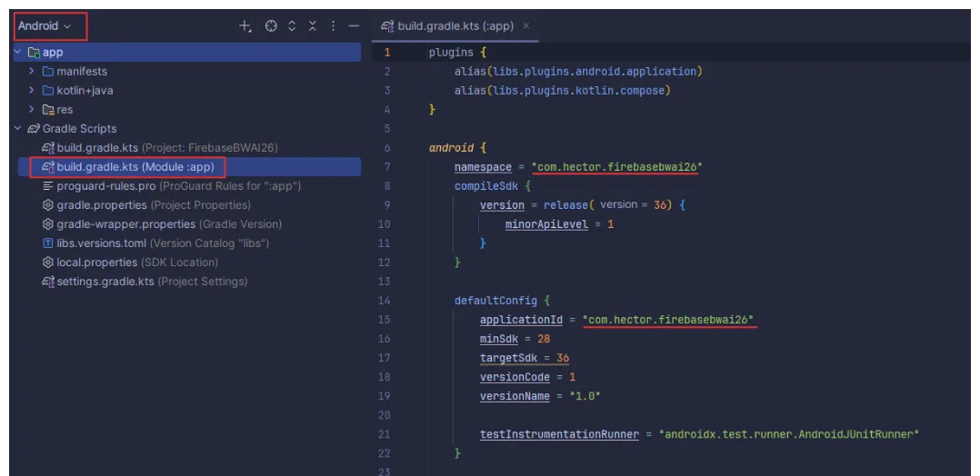Click the expand all icon in project panel
This screenshot has width=980, height=476.
click(x=291, y=25)
